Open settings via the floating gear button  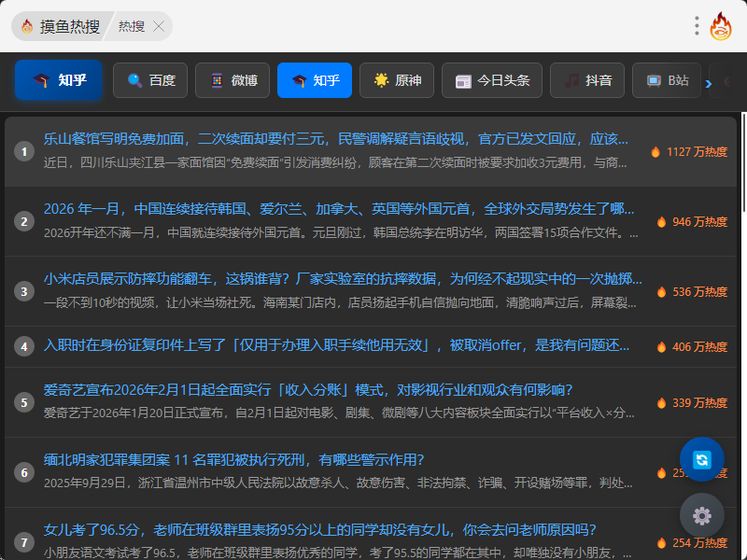coord(702,515)
